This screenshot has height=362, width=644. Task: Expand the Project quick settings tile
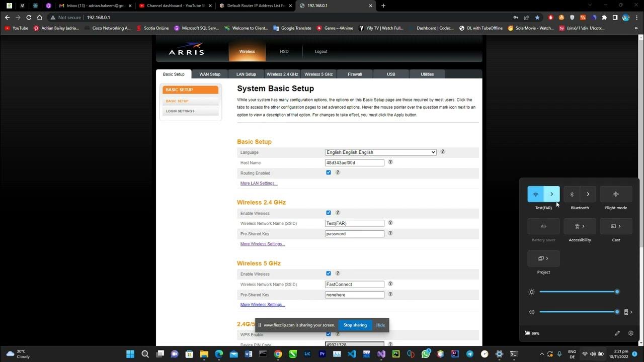click(x=543, y=258)
